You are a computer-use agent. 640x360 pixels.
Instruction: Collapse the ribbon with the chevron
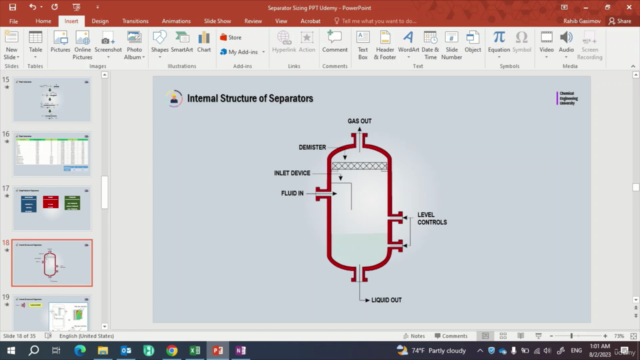[633, 66]
